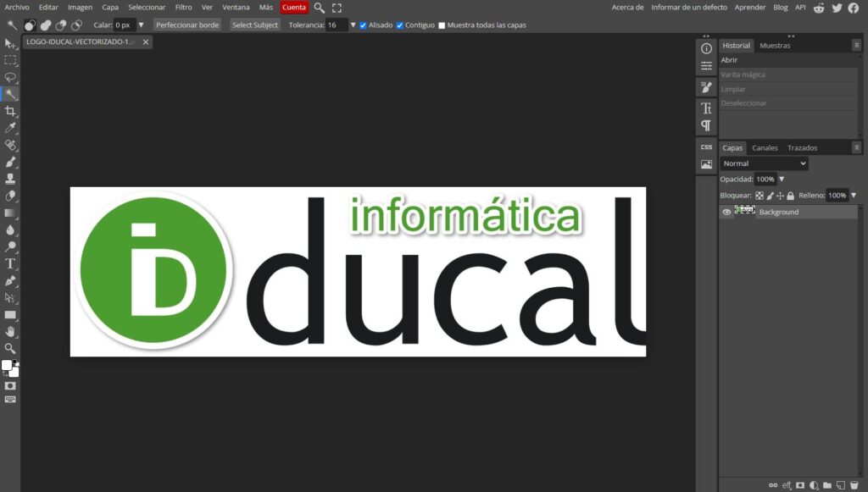868x492 pixels.
Task: Expand the Opacidad slider arrow
Action: [782, 180]
